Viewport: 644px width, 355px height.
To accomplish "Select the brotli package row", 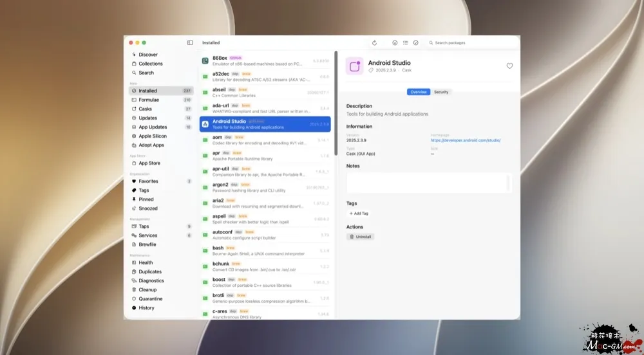I will [265, 298].
